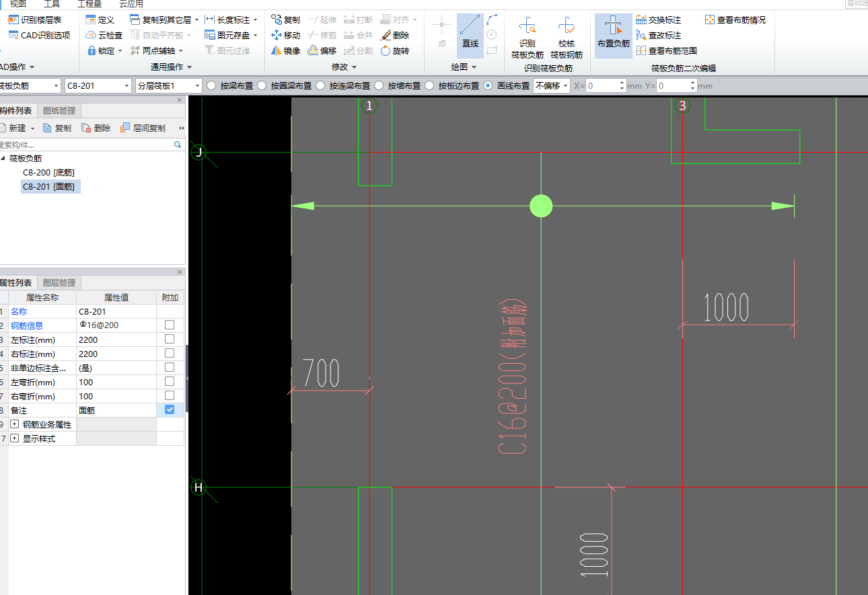Click the 定义 tool
The height and width of the screenshot is (595, 868).
(100, 20)
